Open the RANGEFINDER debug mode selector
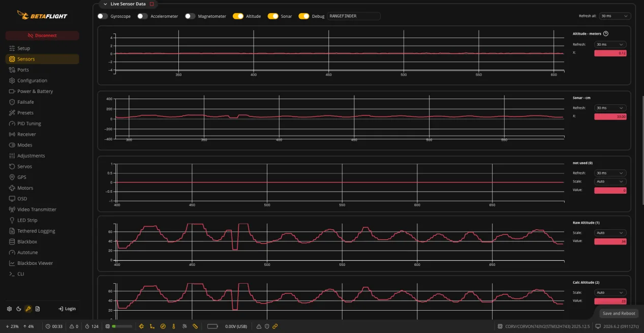 (x=354, y=16)
